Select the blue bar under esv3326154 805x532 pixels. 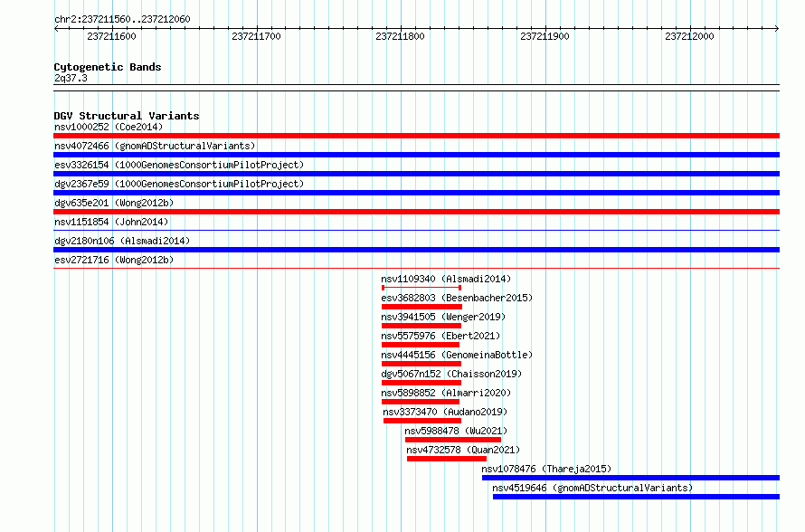point(416,174)
